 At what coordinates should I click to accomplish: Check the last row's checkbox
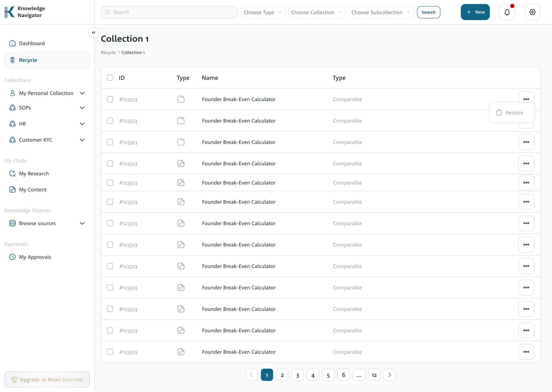click(x=110, y=352)
